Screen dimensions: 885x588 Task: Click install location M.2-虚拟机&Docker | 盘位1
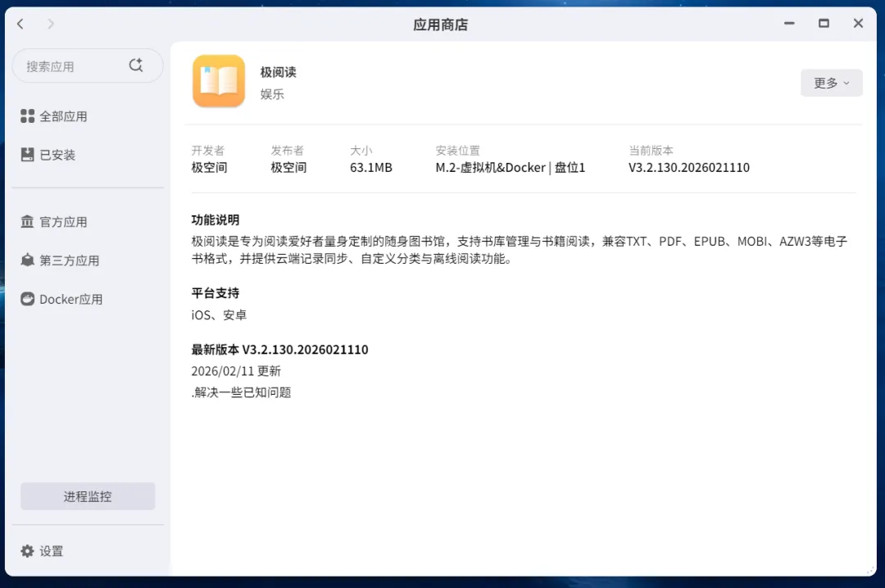511,168
